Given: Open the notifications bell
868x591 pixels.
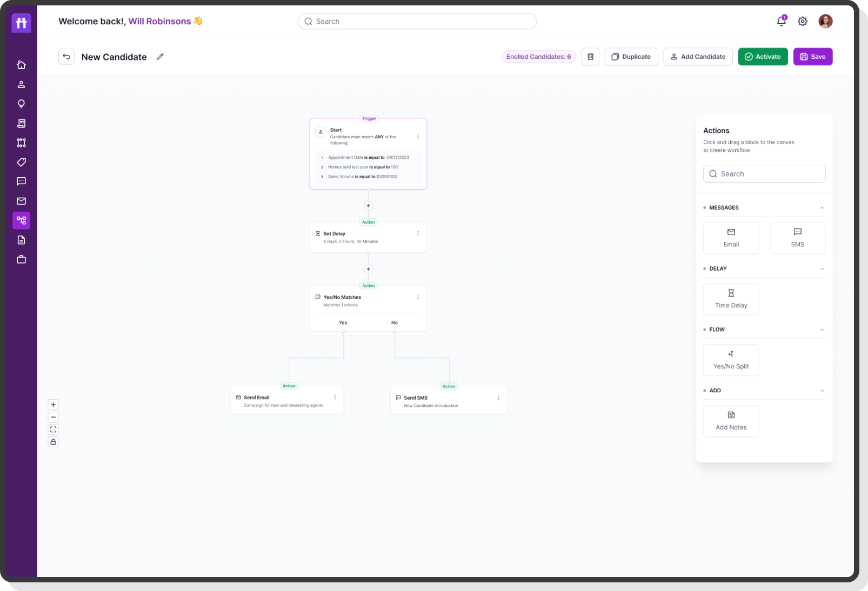Looking at the screenshot, I should click(782, 21).
